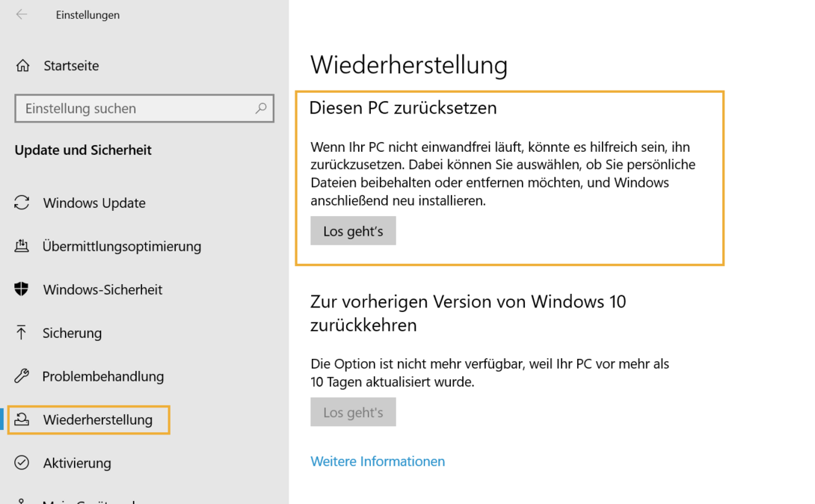Click the Übermittlungsoptimierung sidebar icon

click(x=22, y=246)
